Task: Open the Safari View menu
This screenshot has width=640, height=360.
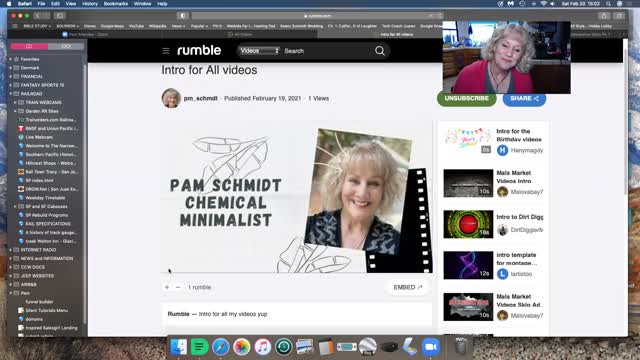Action: coord(71,4)
